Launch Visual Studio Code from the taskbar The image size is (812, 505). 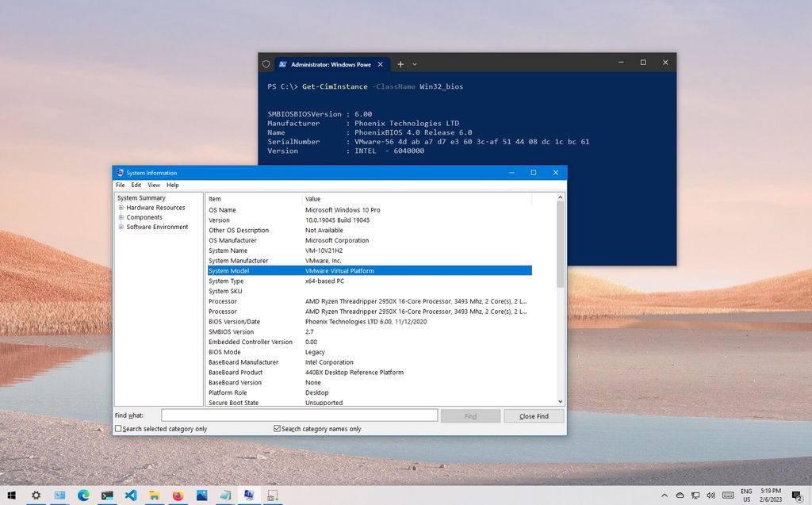coord(132,495)
